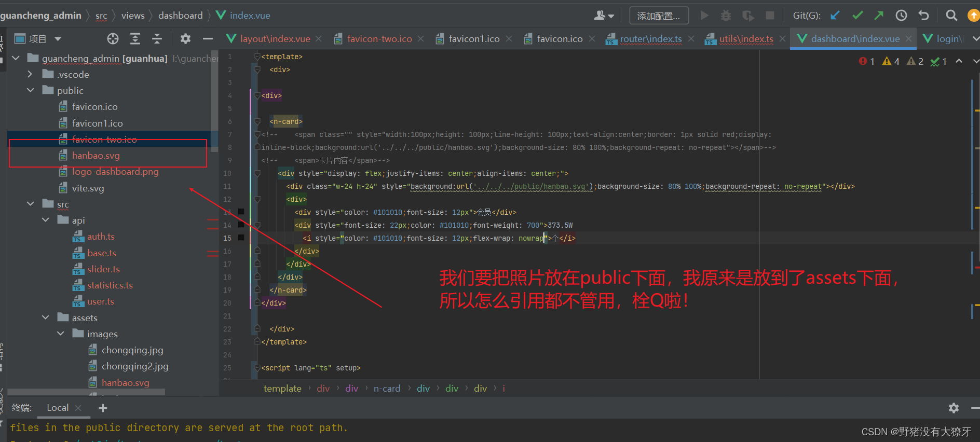Viewport: 980px width, 442px height.
Task: Collapse the api folder
Action: click(x=46, y=220)
